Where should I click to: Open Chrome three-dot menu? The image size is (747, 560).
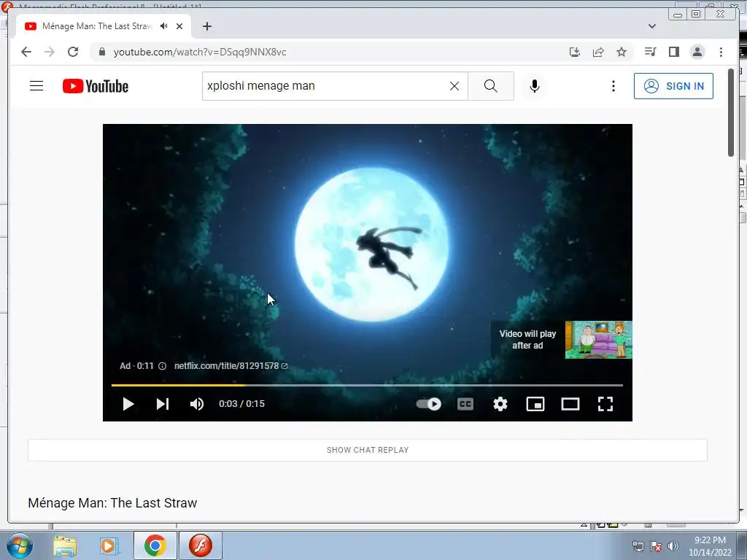(721, 52)
